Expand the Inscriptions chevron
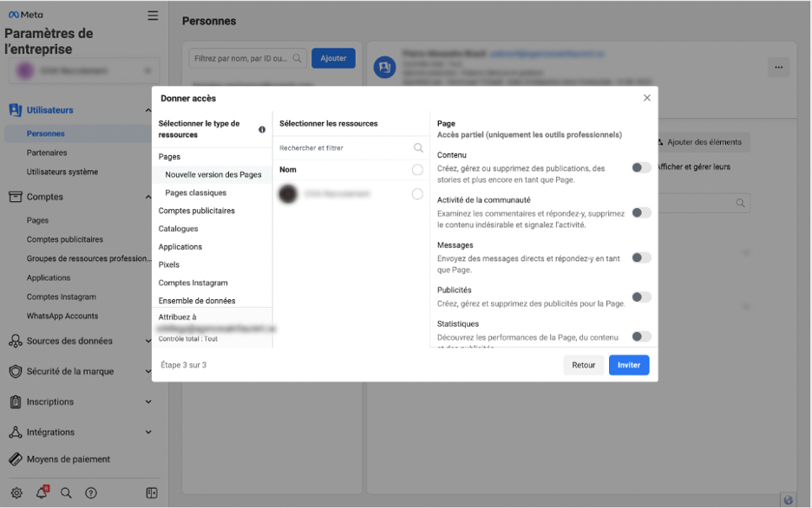Viewport: 812px width, 508px height. coord(148,402)
